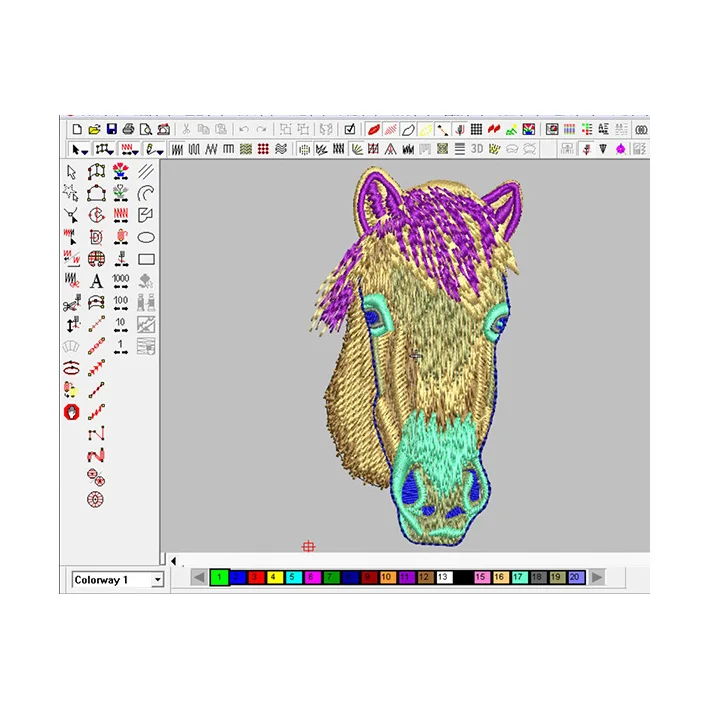Toggle the checkbox icon in top toolbar
This screenshot has width=709, height=709.
click(350, 130)
